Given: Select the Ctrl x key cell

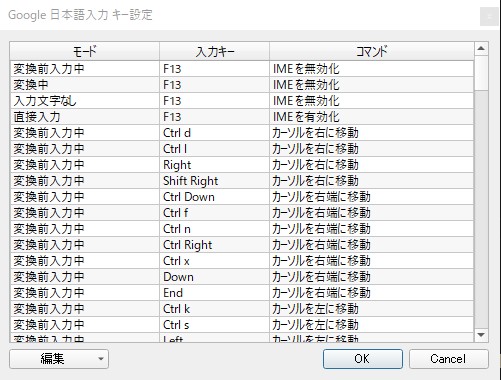Looking at the screenshot, I should point(214,261).
